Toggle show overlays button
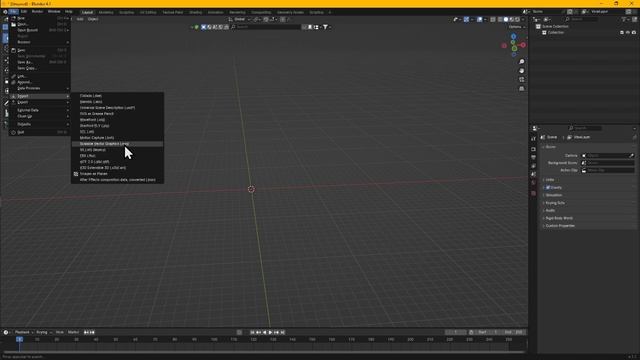640x360 pixels. tap(480, 19)
